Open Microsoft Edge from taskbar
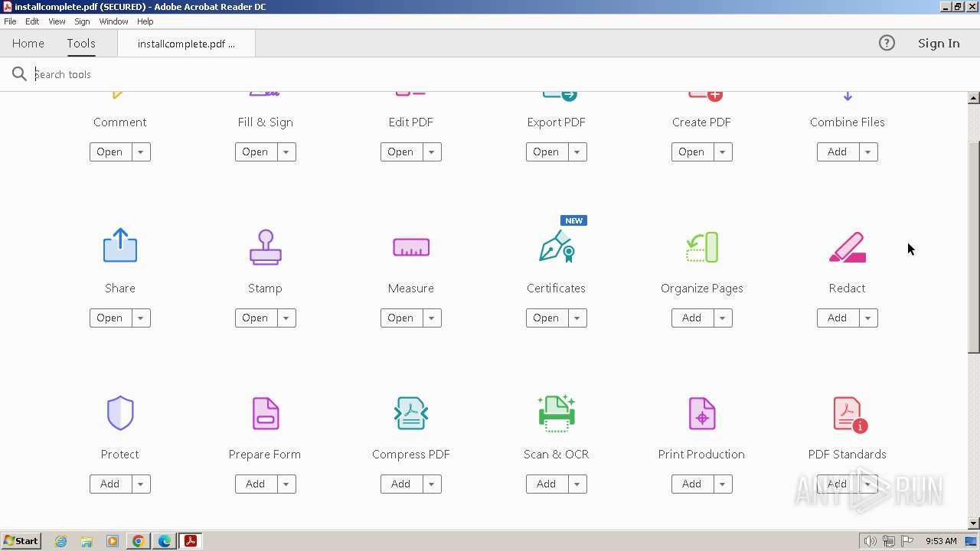 165,541
